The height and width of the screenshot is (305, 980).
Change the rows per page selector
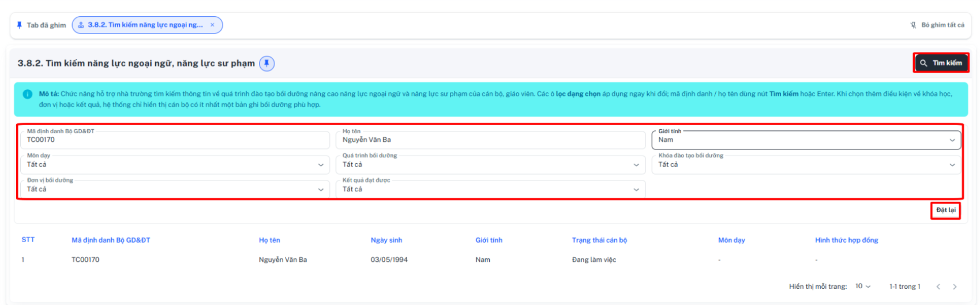(863, 287)
